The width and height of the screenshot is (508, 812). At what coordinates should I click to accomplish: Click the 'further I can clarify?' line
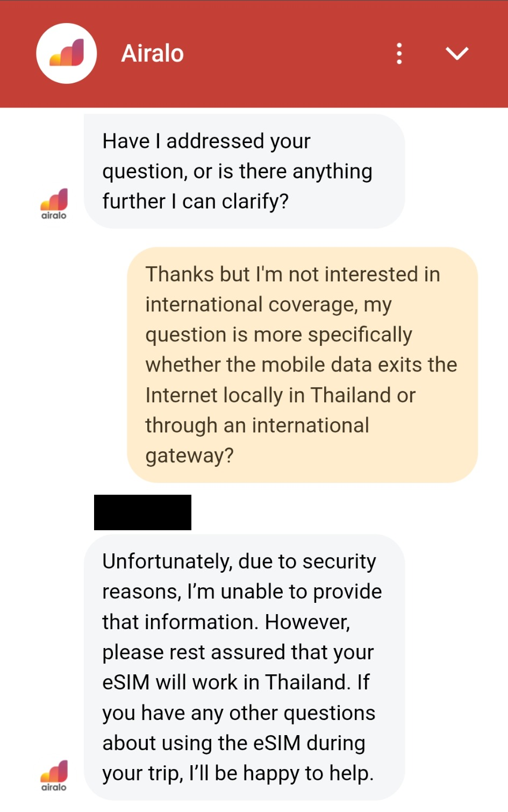point(196,201)
